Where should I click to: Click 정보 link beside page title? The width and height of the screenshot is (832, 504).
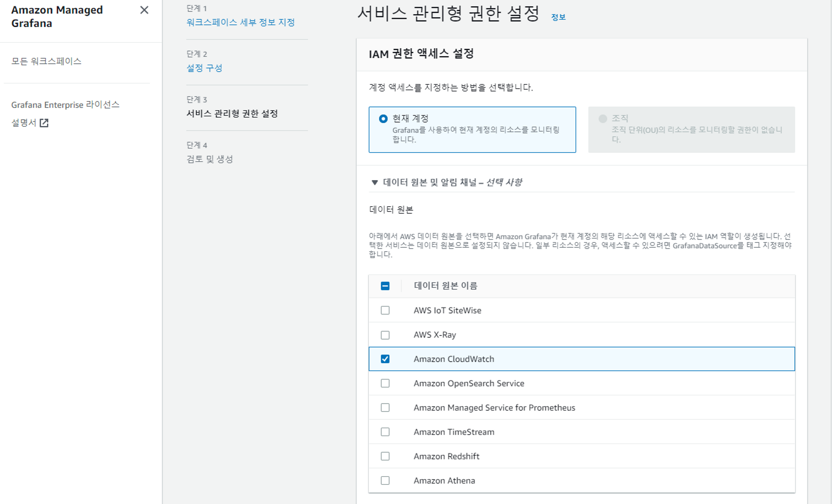[558, 17]
